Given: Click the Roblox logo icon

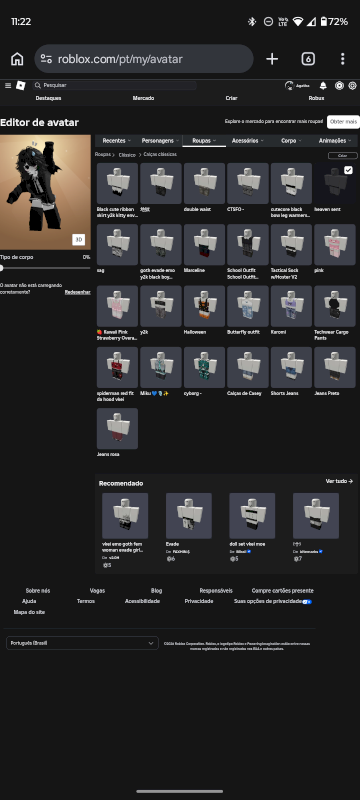Looking at the screenshot, I should 20,86.
